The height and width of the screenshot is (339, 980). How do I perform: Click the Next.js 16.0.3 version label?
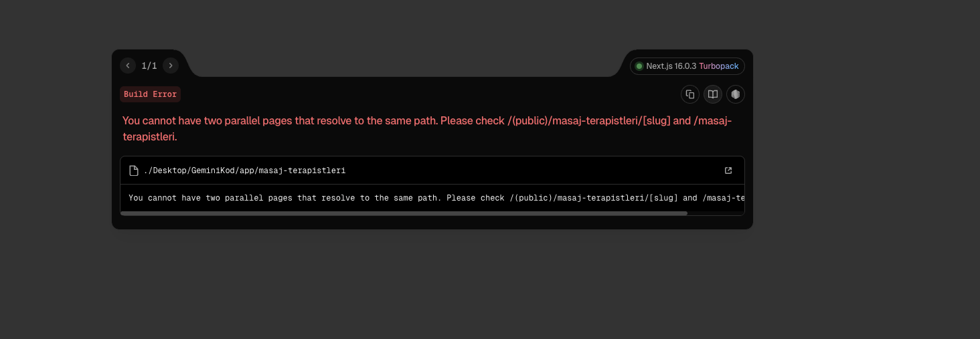[671, 66]
